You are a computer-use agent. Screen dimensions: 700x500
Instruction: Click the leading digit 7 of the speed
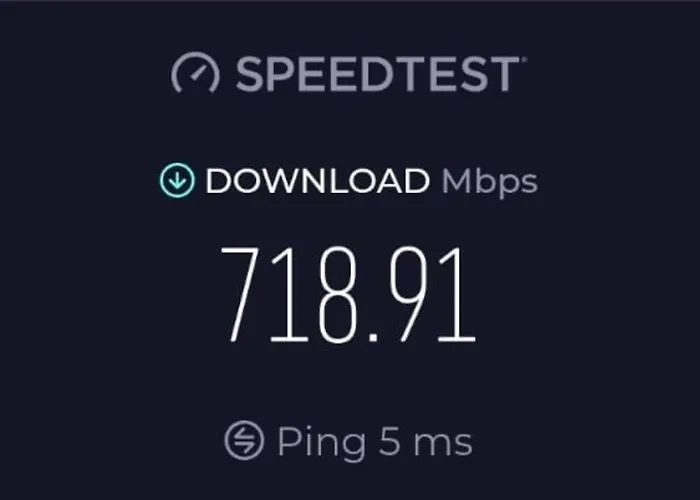click(x=239, y=295)
